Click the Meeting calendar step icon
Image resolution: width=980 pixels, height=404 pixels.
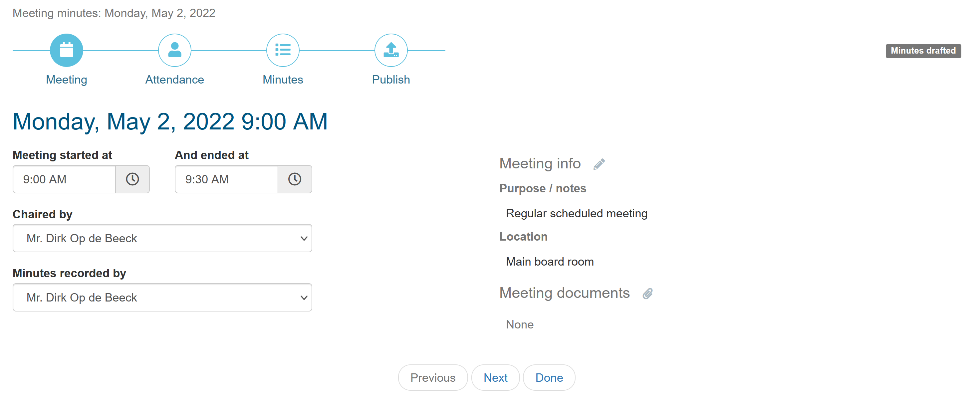(66, 50)
